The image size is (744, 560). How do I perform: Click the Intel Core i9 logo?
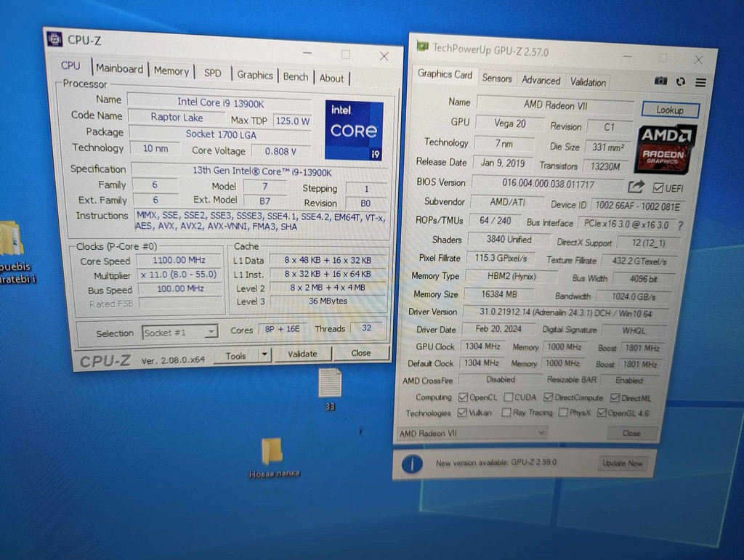pos(354,131)
